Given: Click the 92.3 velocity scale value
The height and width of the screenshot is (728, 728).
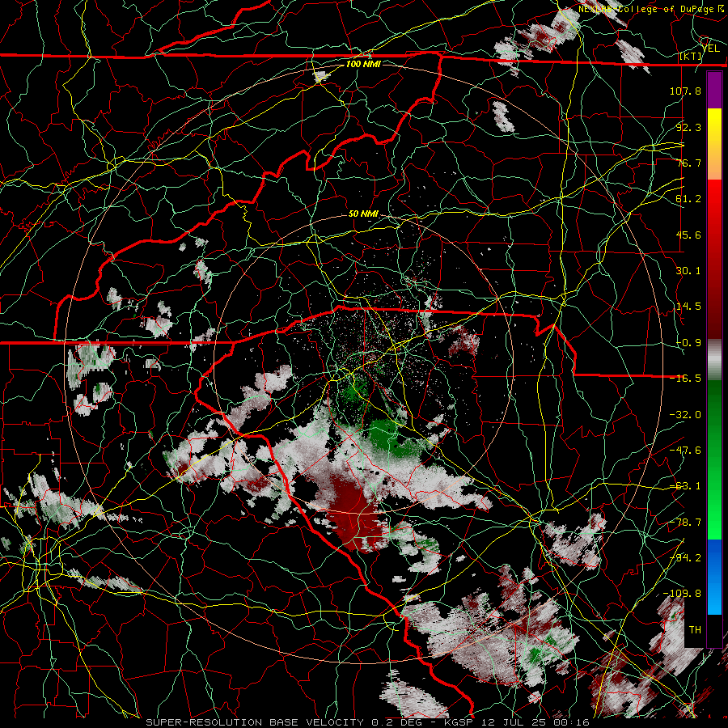Looking at the screenshot, I should tap(688, 127).
